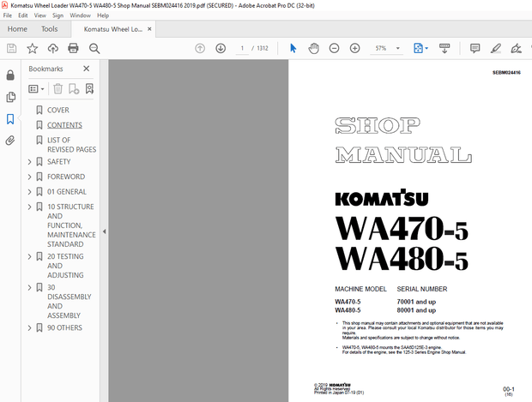Select 30 DISASSEMBLY AND ASSEMBLY bookmark label
The width and height of the screenshot is (532, 402).
(70, 302)
